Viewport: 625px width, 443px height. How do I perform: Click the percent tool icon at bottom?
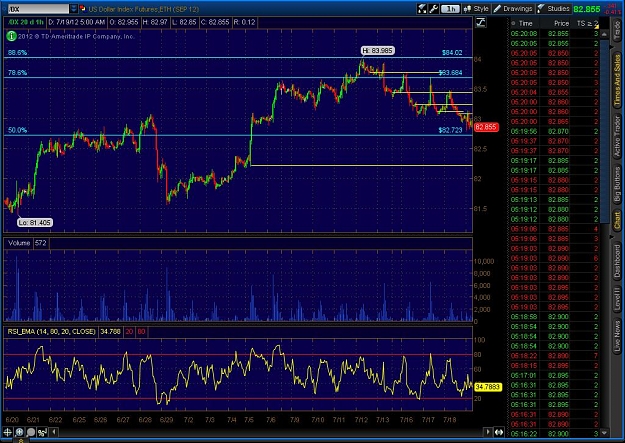click(42, 432)
